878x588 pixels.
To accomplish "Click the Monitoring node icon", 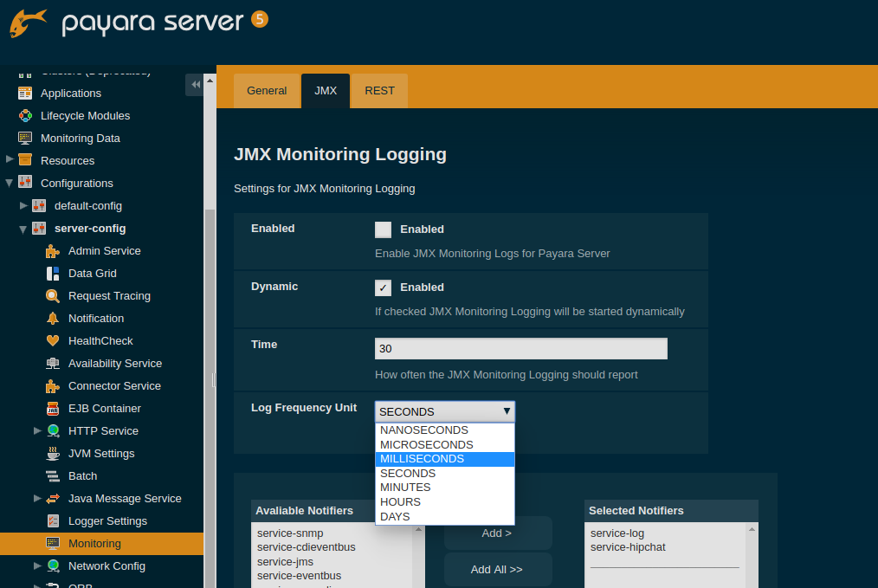I will 53,543.
